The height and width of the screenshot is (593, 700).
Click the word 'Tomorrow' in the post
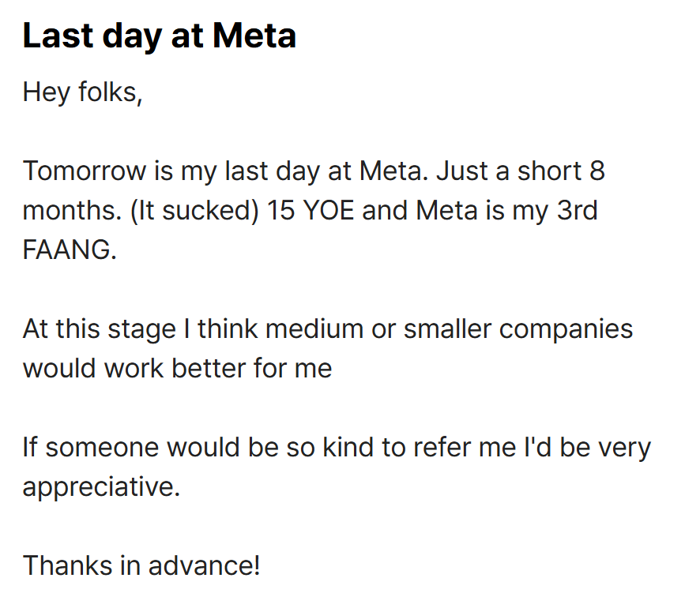pos(85,171)
